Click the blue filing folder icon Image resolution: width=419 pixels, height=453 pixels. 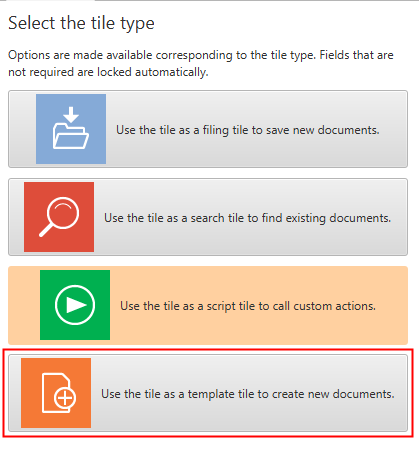click(x=71, y=129)
